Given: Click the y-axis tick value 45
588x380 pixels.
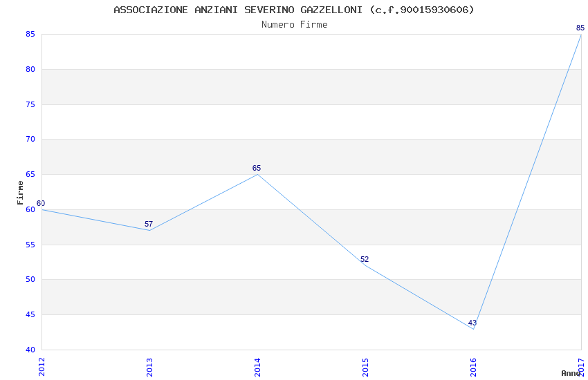Looking at the screenshot, I should pyautogui.click(x=30, y=315).
